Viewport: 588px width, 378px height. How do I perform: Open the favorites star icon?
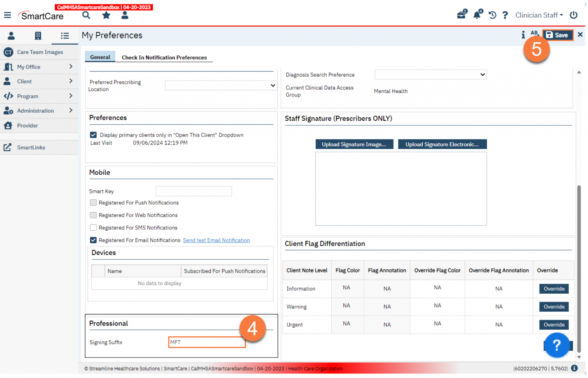[106, 15]
